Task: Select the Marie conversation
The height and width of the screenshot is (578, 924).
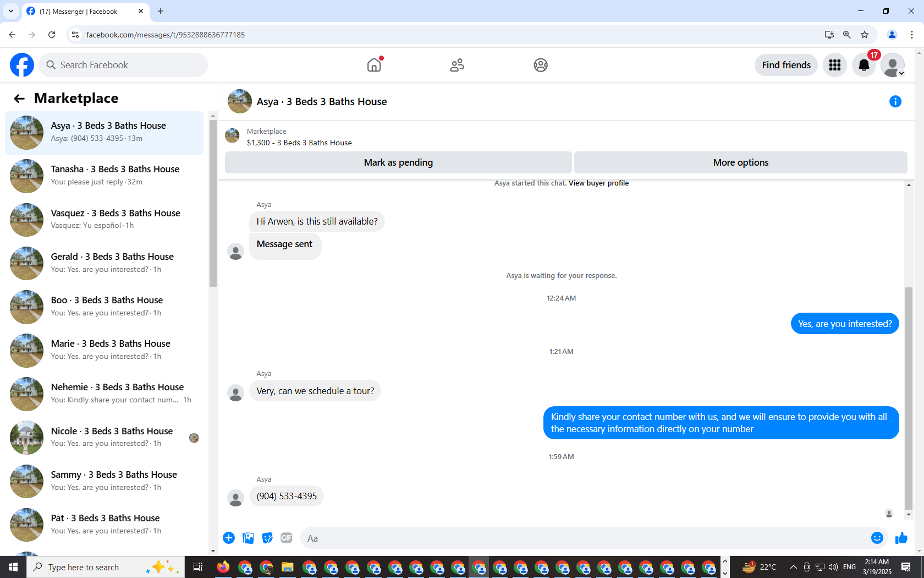Action: pyautogui.click(x=104, y=350)
